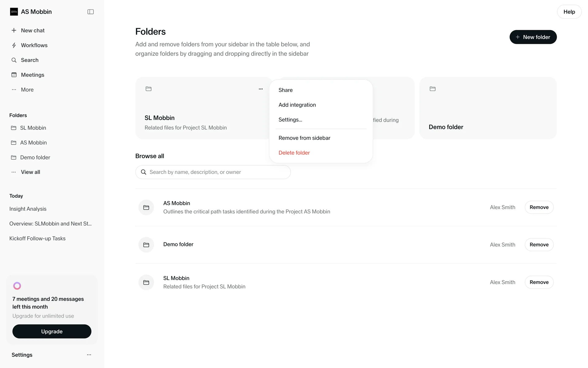588x368 pixels.
Task: Click folder icon in AS Mobbin row
Action: pyautogui.click(x=146, y=208)
